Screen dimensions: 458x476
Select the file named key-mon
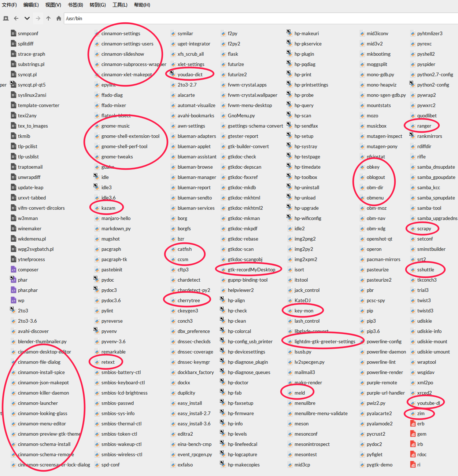pyautogui.click(x=304, y=311)
